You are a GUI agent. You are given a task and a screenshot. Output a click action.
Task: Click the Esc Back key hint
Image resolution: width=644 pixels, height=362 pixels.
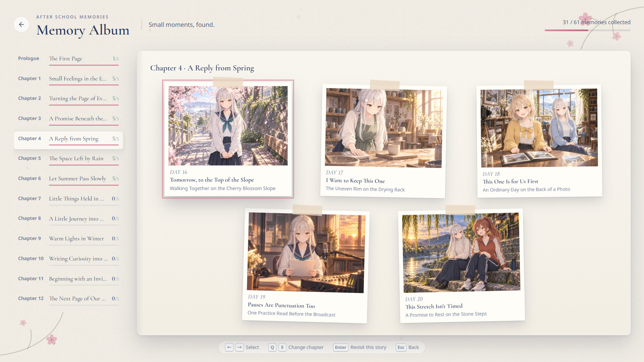401,347
